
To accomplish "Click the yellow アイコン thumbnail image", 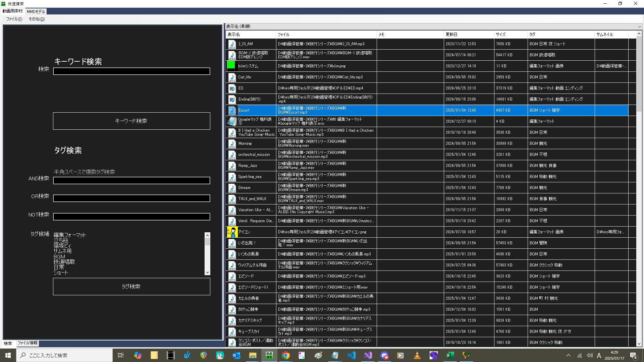I will point(232,232).
